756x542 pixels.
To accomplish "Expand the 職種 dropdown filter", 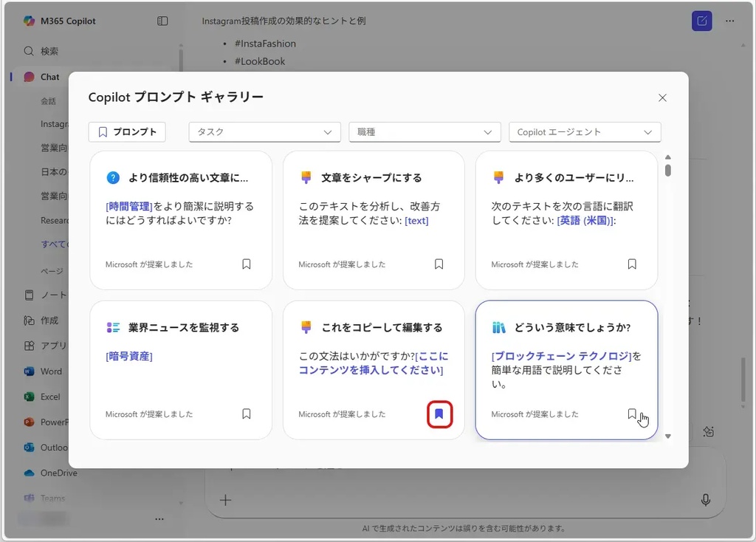I will point(425,132).
